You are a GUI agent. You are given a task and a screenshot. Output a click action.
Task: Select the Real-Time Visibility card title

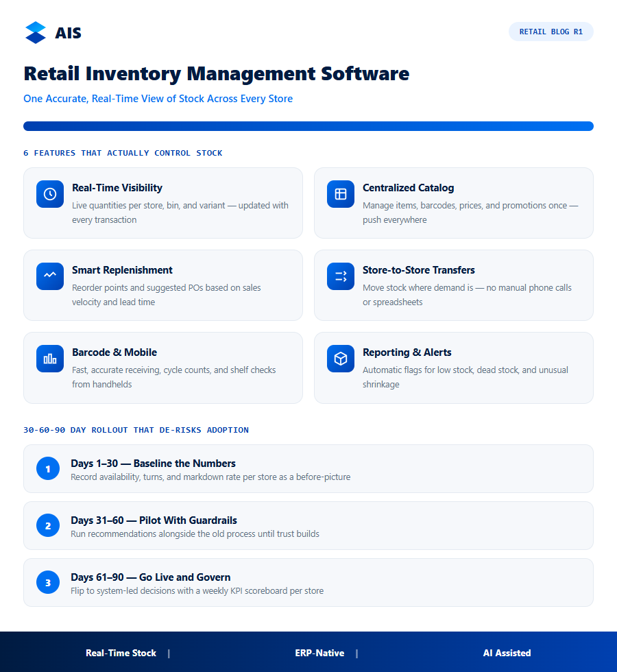tap(117, 188)
